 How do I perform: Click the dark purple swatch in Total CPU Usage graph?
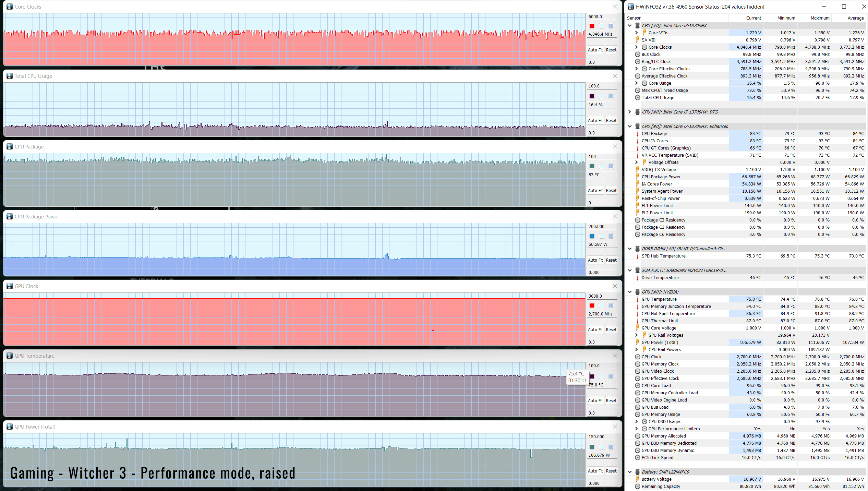(x=592, y=96)
